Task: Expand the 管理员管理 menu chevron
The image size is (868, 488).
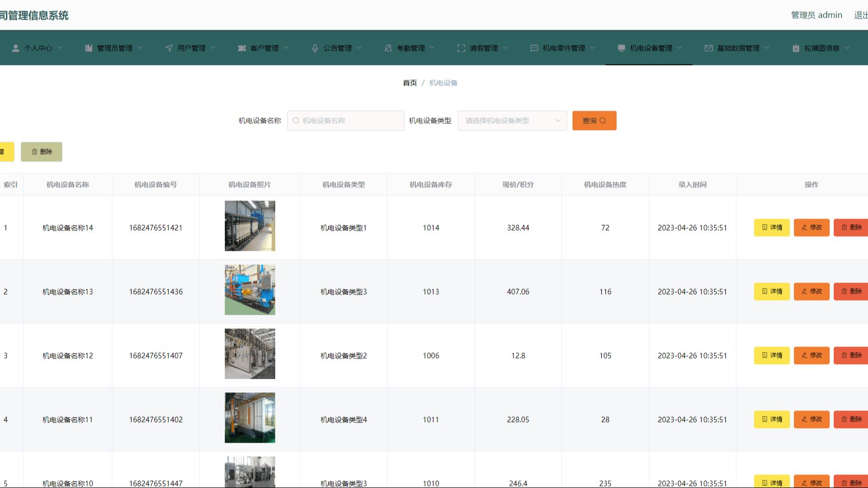Action: pos(140,47)
